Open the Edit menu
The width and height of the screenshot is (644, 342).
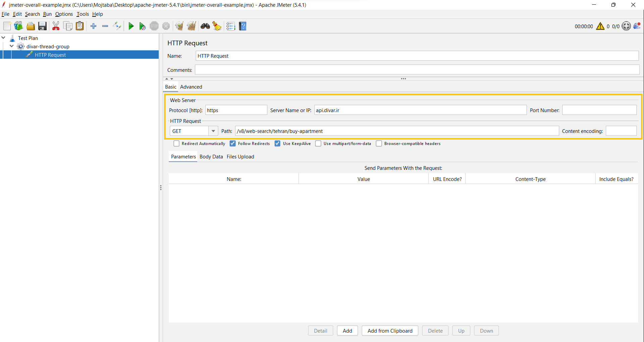click(17, 14)
